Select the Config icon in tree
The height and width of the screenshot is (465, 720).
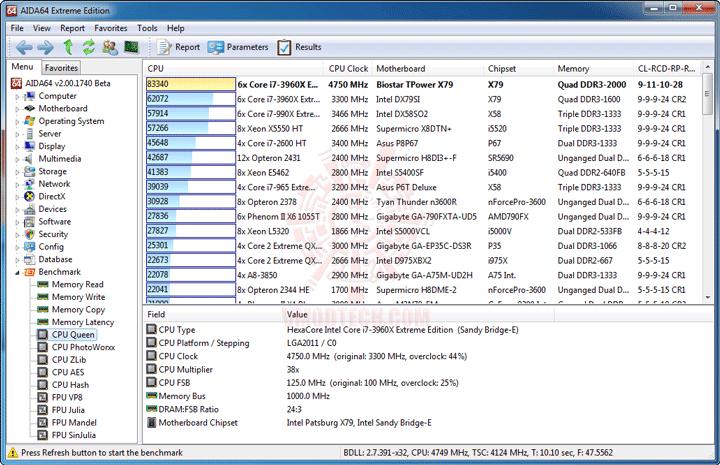tap(29, 247)
